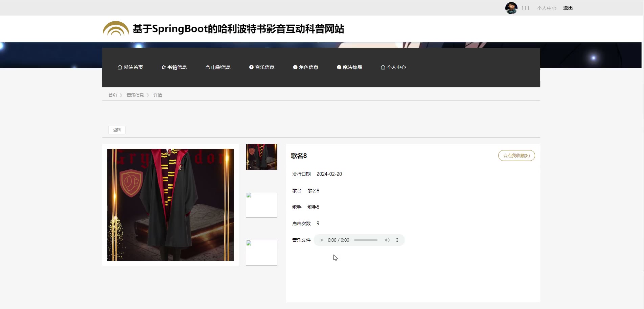Open 魔法物品 navigation item
The height and width of the screenshot is (309, 644).
[349, 67]
